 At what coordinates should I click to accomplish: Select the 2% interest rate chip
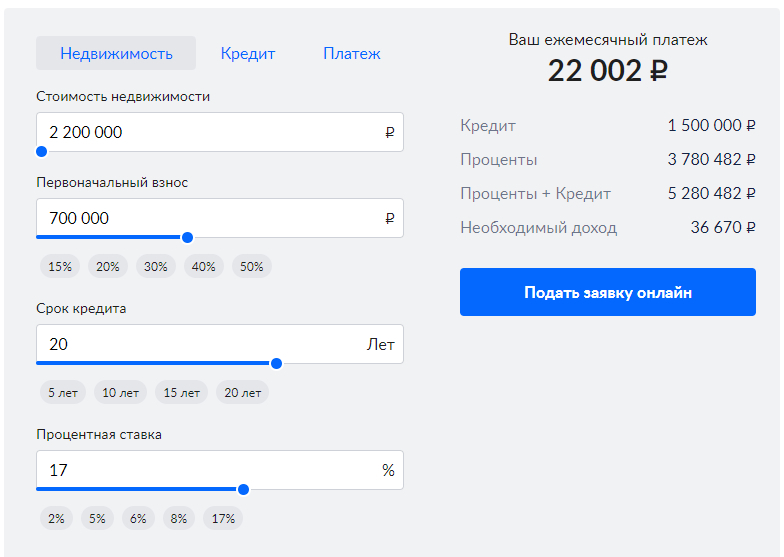57,519
